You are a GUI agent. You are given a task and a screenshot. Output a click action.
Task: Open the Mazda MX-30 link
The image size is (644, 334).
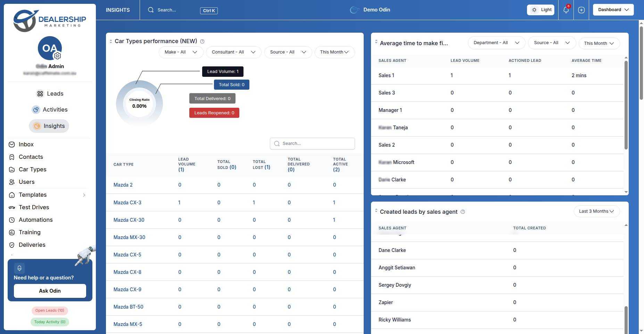click(129, 237)
